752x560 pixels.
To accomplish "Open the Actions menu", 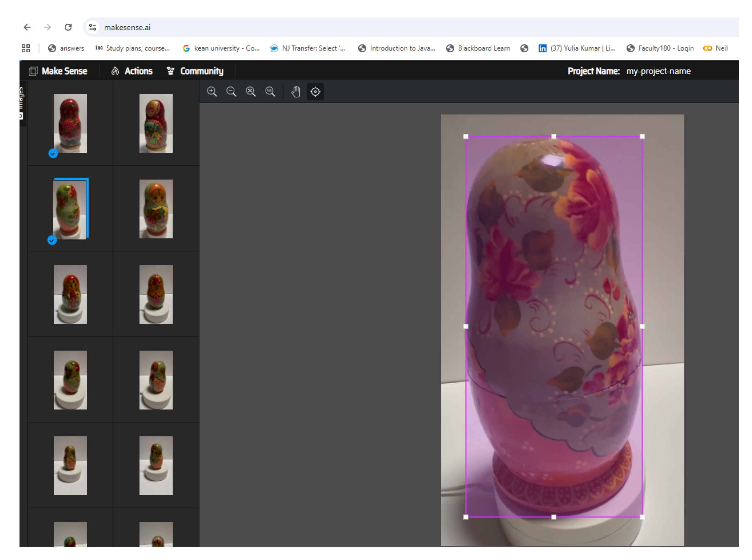I will coord(132,71).
